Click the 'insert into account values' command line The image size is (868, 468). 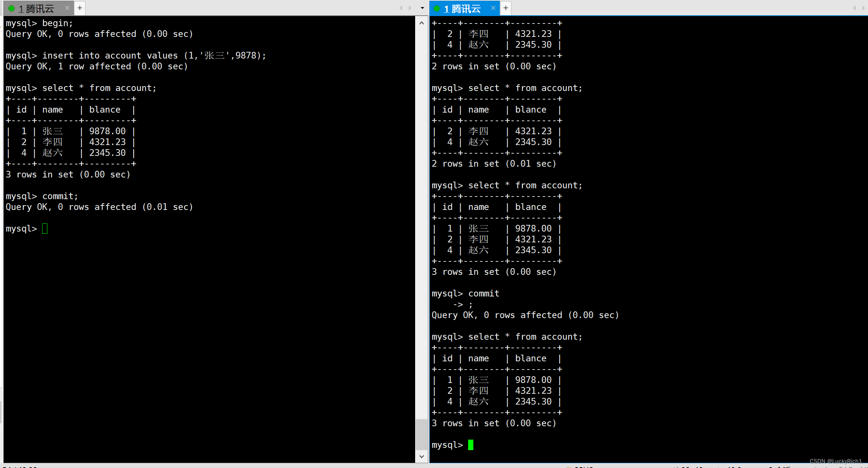point(136,56)
